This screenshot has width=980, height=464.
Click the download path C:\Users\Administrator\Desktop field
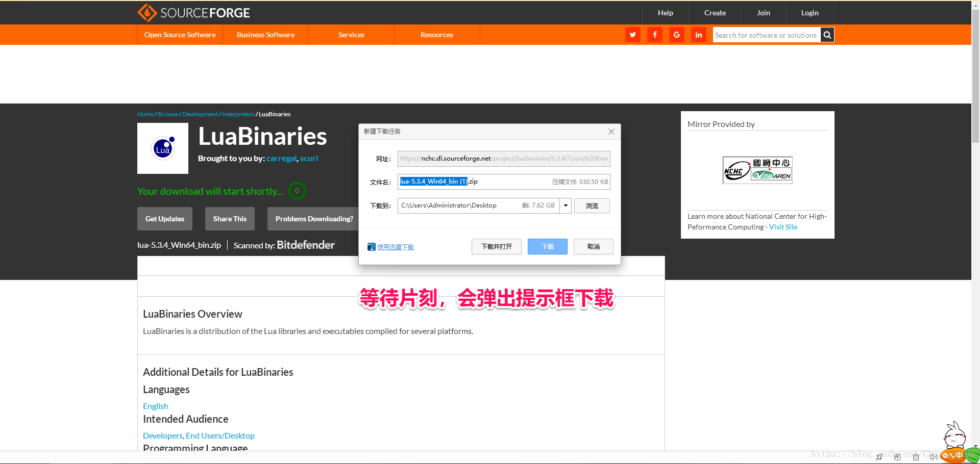coord(479,205)
